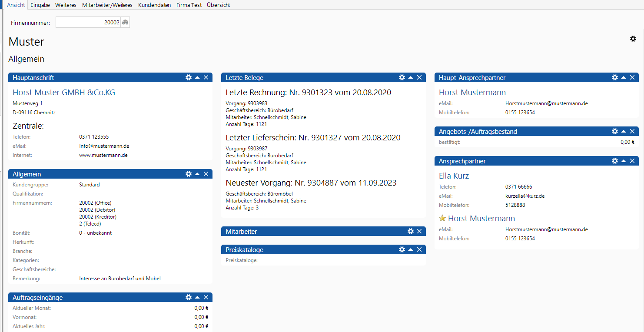Screen dimensions: 644x332
Task: Collapse the Allgemein panel with arrow
Action: (197, 174)
